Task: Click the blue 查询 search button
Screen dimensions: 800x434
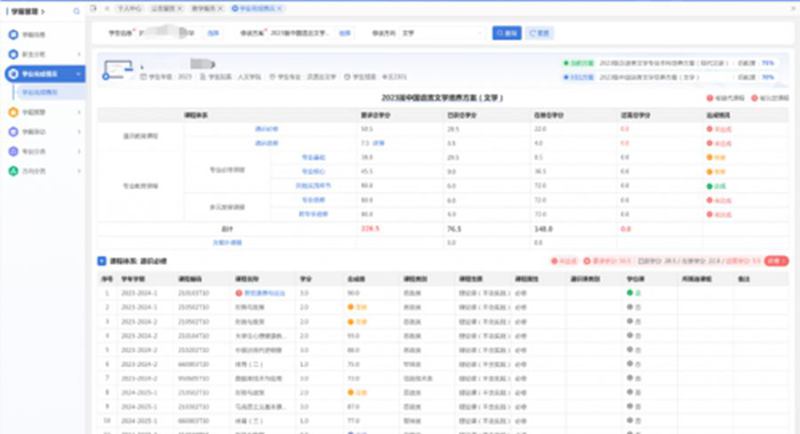Action: point(506,33)
